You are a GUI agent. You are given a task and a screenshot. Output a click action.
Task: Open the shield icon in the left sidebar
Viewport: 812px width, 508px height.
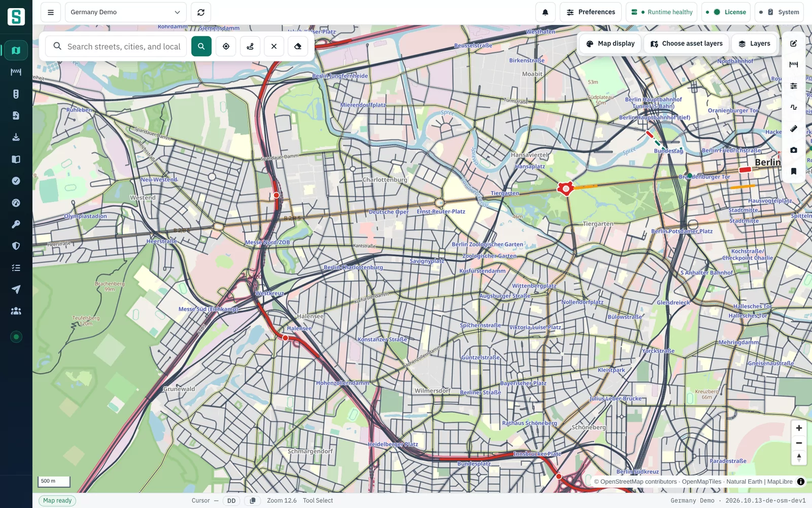coord(16,246)
